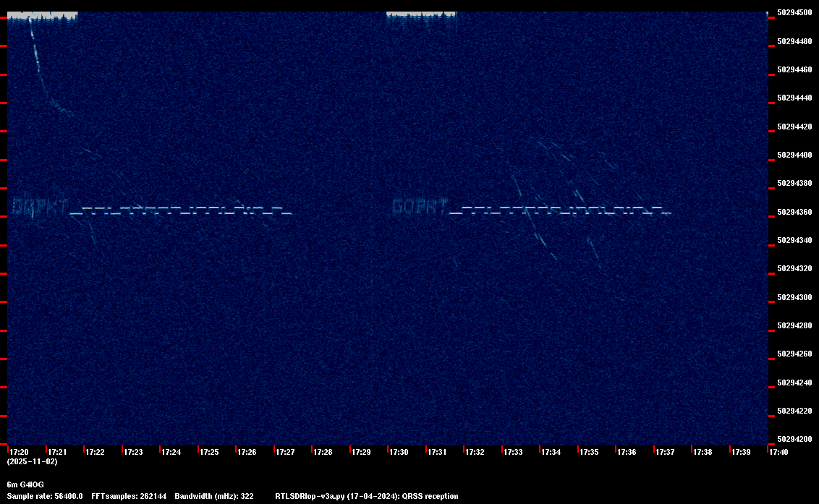Select the 17:27 time label

(285, 452)
